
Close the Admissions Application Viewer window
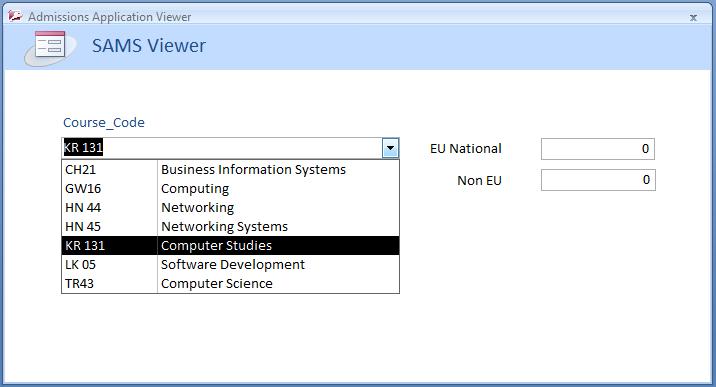693,18
